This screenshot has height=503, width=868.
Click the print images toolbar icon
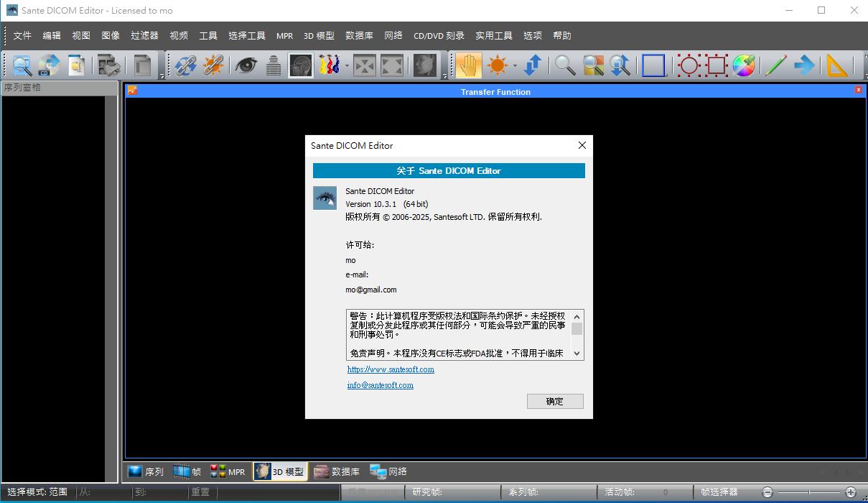(x=109, y=65)
